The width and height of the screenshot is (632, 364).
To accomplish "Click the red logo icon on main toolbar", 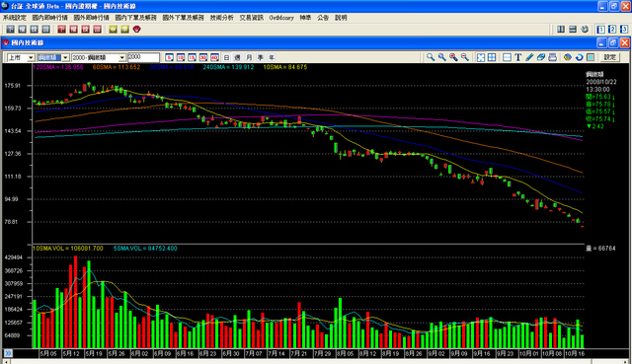I will (137, 30).
